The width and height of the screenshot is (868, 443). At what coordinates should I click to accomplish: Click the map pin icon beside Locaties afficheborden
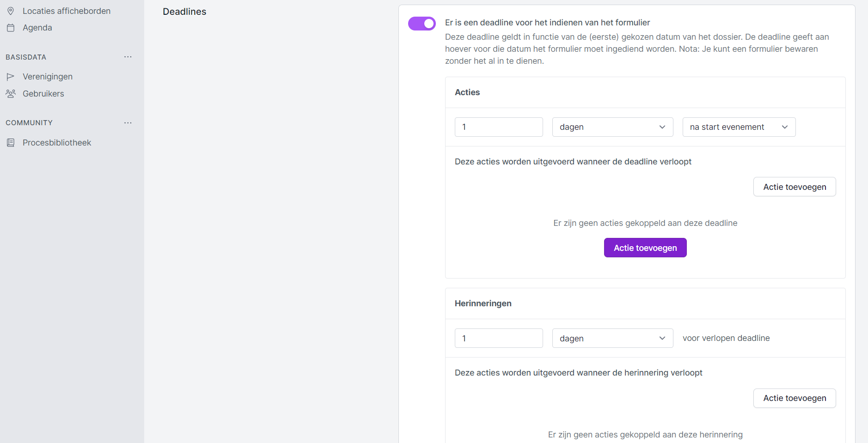pyautogui.click(x=11, y=11)
